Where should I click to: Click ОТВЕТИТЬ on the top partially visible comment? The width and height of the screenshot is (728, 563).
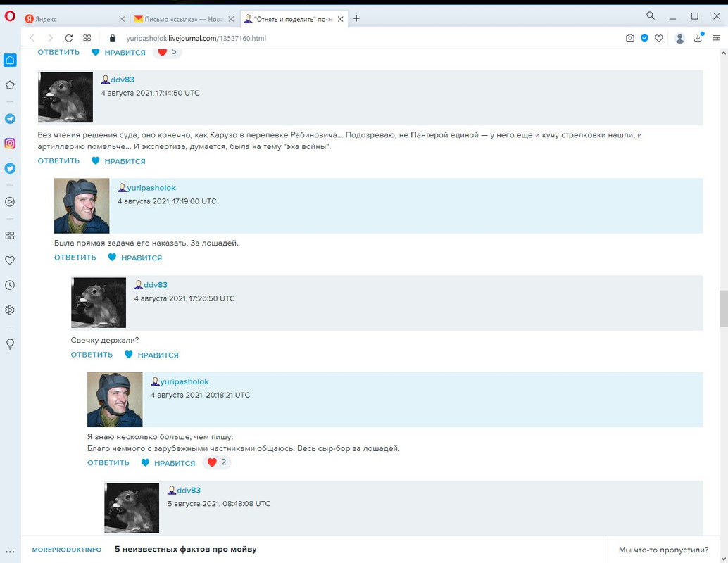58,52
